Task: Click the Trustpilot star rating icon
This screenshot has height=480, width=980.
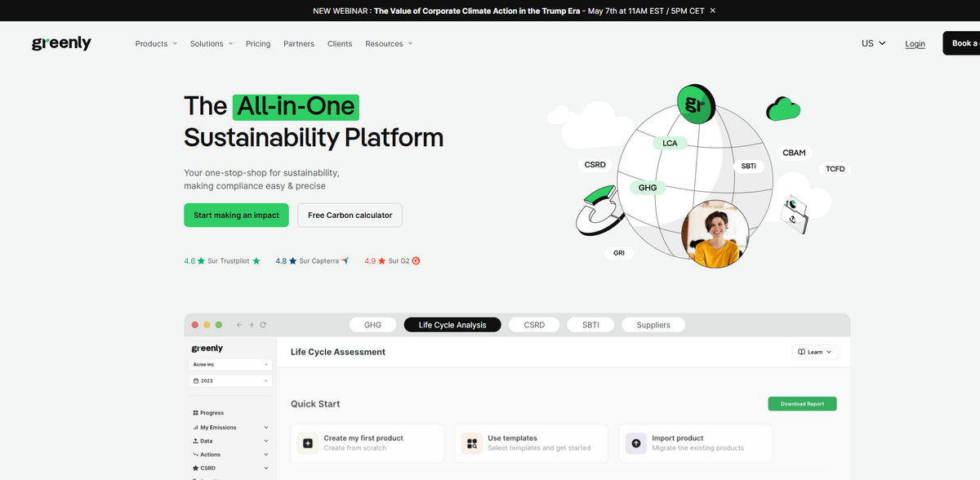Action: [x=256, y=261]
